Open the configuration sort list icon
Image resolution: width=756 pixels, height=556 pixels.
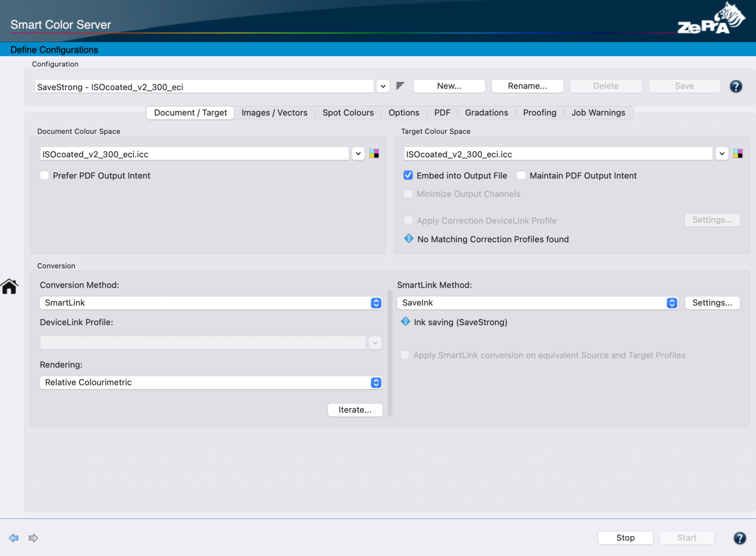point(400,86)
